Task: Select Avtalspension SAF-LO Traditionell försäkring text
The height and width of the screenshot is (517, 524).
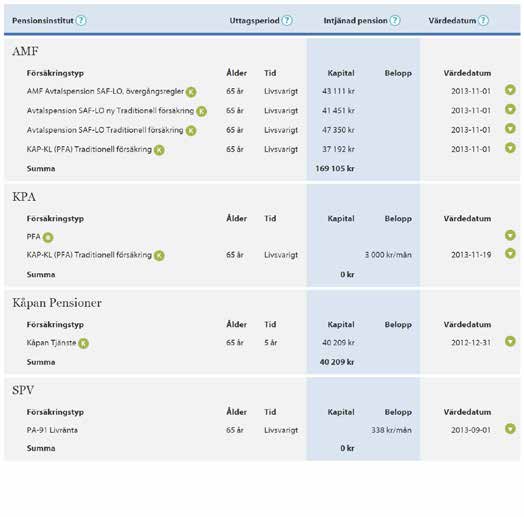Action: pos(105,130)
